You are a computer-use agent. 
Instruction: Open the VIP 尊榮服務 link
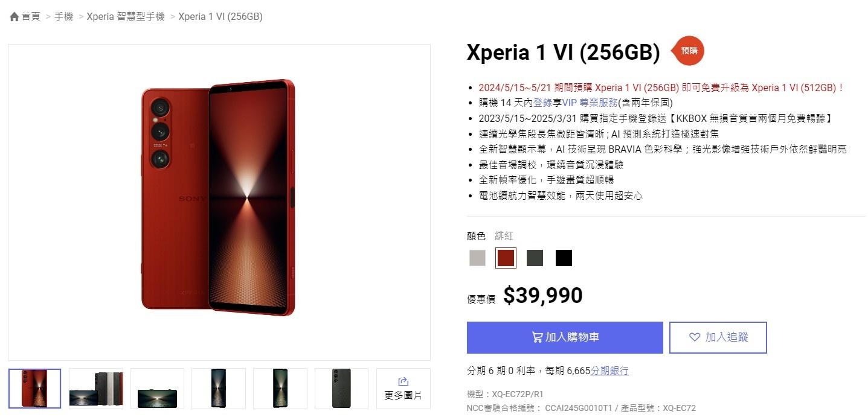click(x=590, y=103)
